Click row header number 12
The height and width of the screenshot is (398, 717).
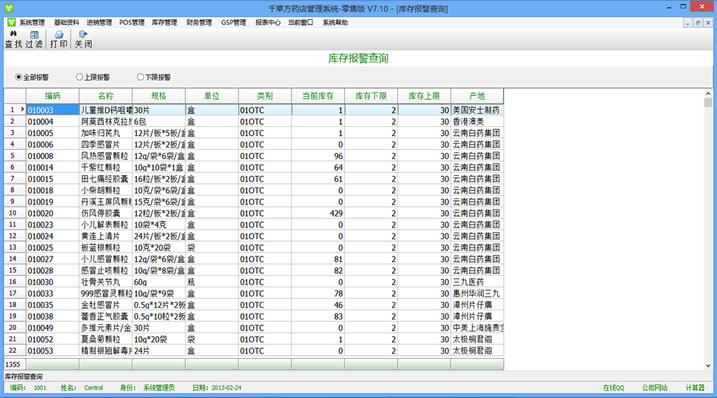click(x=15, y=236)
